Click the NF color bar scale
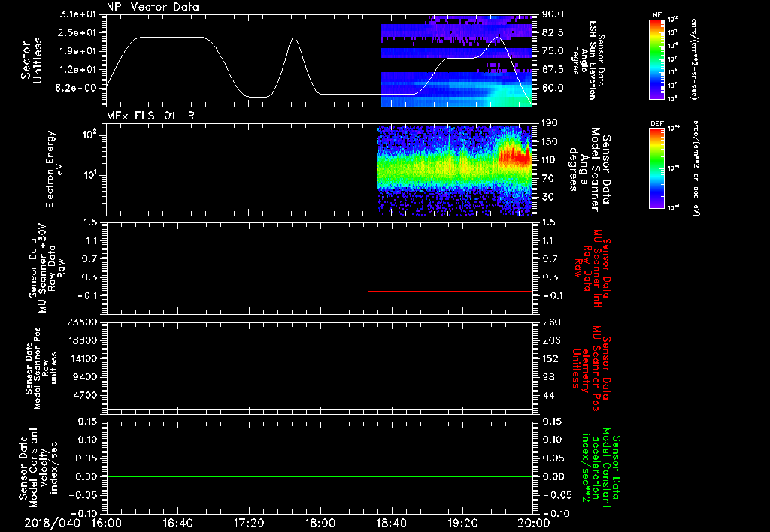 [656, 59]
